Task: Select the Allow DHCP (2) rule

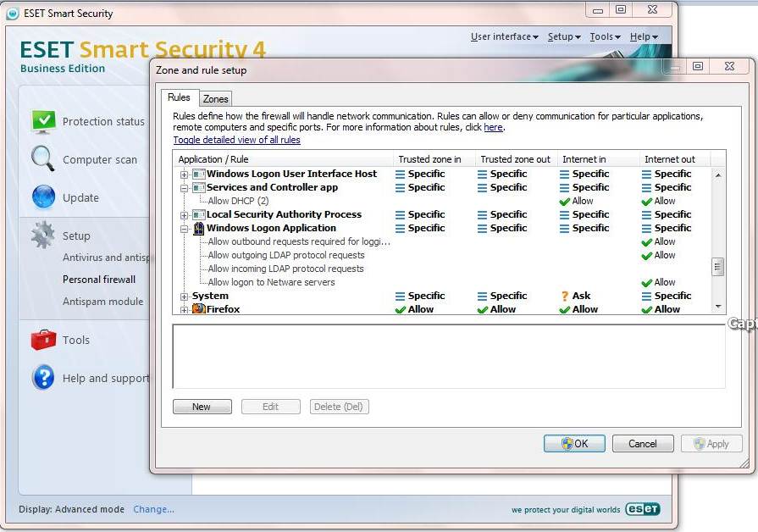Action: coord(238,201)
